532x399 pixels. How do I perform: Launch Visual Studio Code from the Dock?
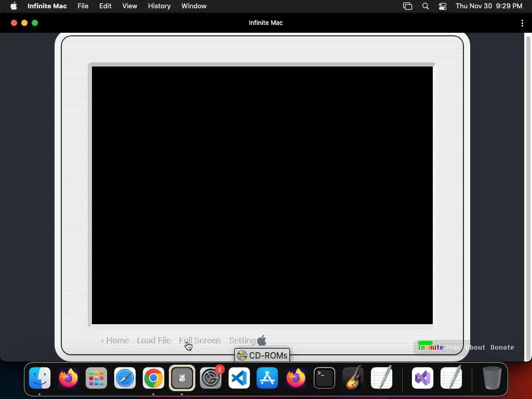coord(239,378)
